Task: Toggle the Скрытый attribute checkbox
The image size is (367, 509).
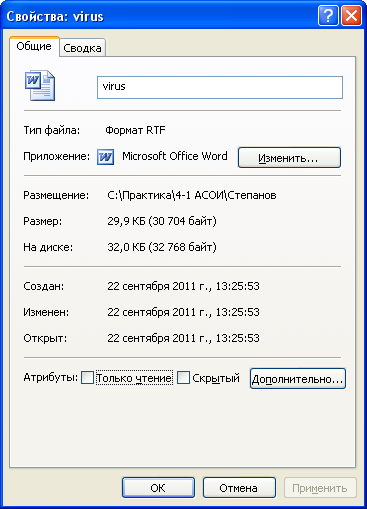Action: pyautogui.click(x=183, y=378)
